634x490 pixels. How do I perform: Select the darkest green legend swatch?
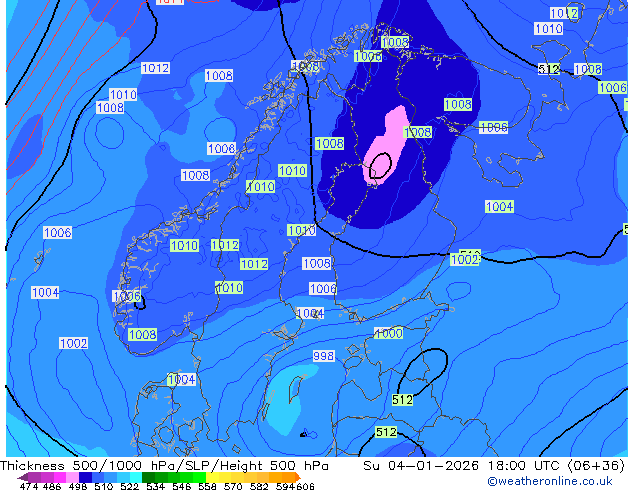pyautogui.click(x=148, y=477)
